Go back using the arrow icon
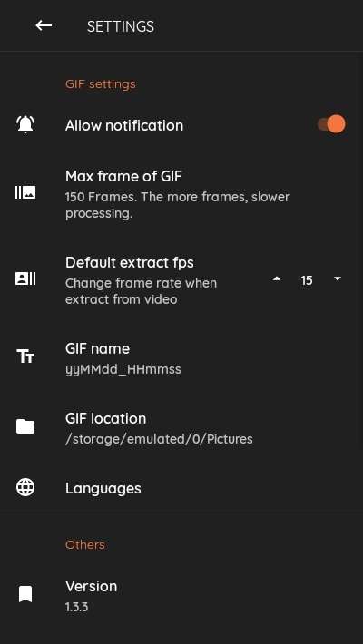 point(44,25)
